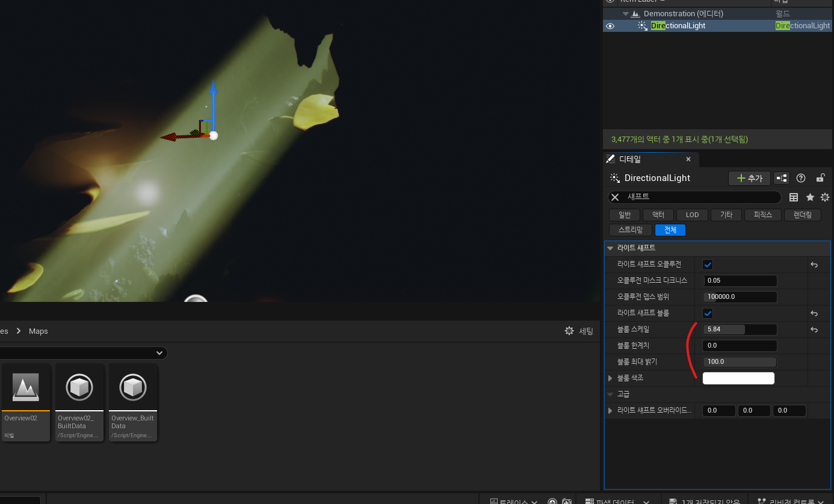Click trace pause icon in status bar
This screenshot has height=504, width=834.
pyautogui.click(x=552, y=502)
